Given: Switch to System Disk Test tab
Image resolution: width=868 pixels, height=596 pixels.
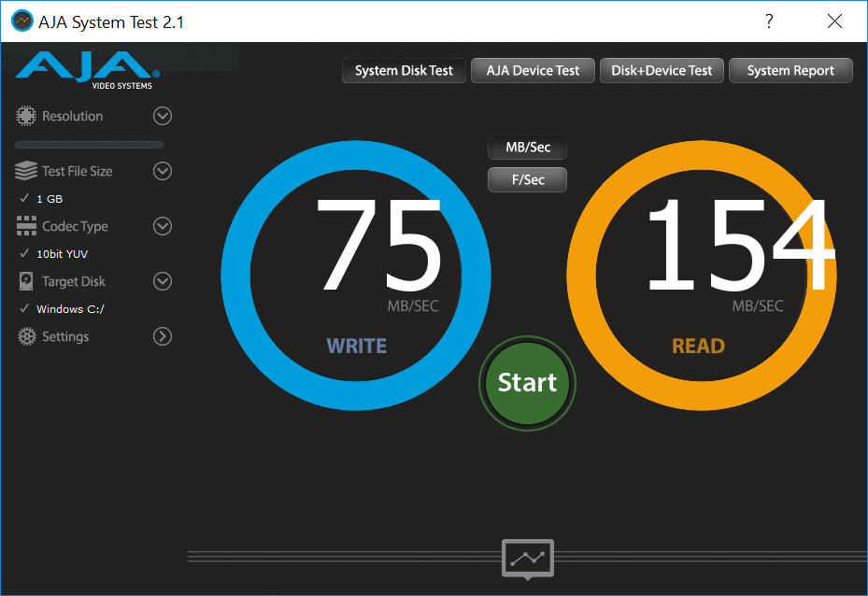Looking at the screenshot, I should [x=404, y=71].
